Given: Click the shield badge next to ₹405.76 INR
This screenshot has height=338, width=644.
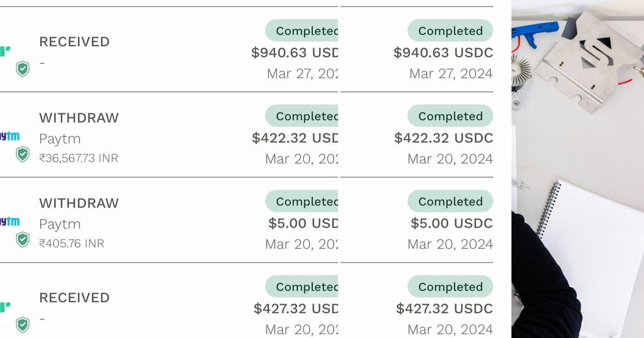Looking at the screenshot, I should click(23, 239).
